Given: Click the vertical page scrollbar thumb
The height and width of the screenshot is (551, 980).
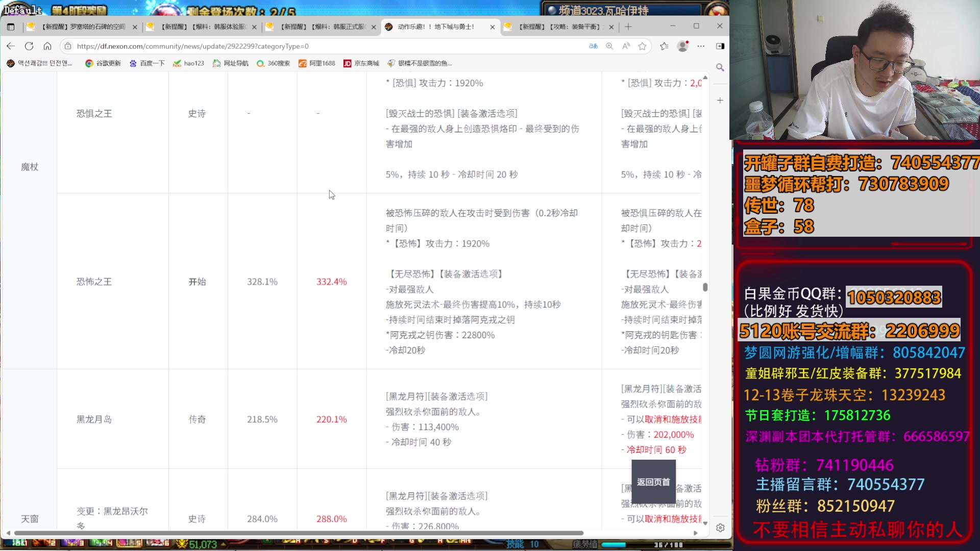Looking at the screenshot, I should (x=705, y=287).
